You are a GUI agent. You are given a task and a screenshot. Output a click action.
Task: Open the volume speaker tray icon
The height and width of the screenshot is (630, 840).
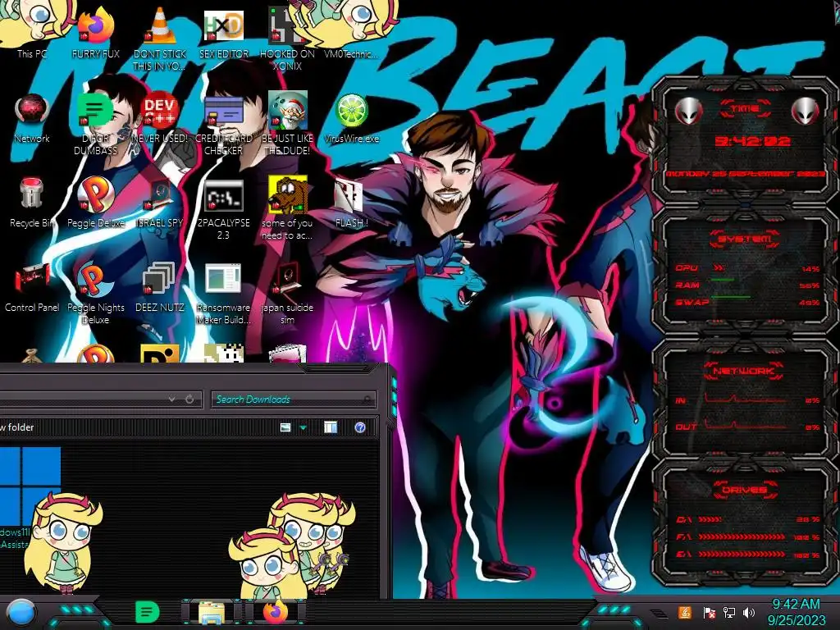(x=749, y=613)
